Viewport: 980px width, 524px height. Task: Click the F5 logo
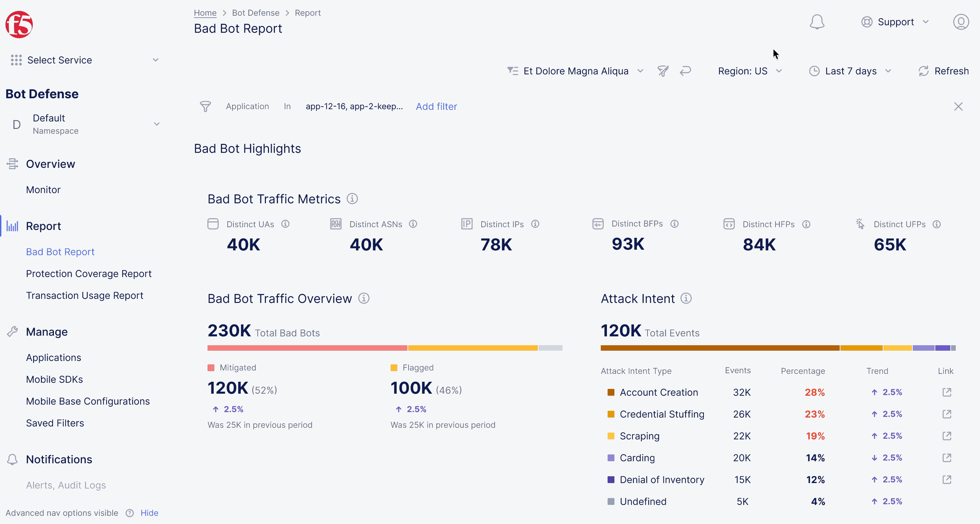[x=19, y=24]
